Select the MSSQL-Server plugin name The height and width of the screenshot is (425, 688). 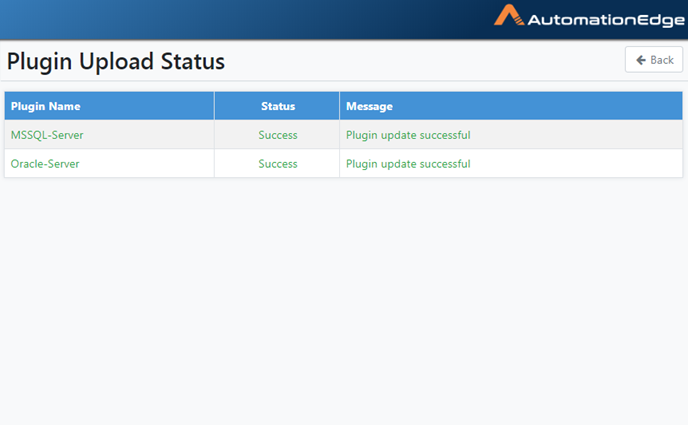coord(47,135)
